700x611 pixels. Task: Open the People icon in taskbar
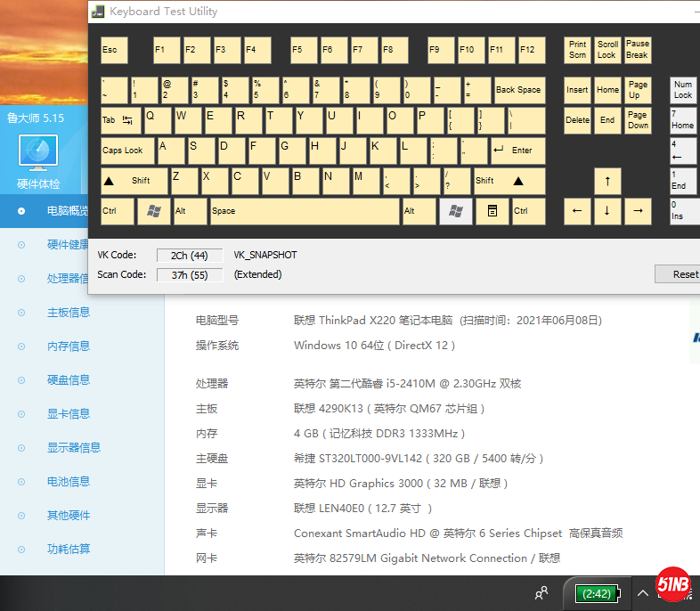tap(541, 593)
